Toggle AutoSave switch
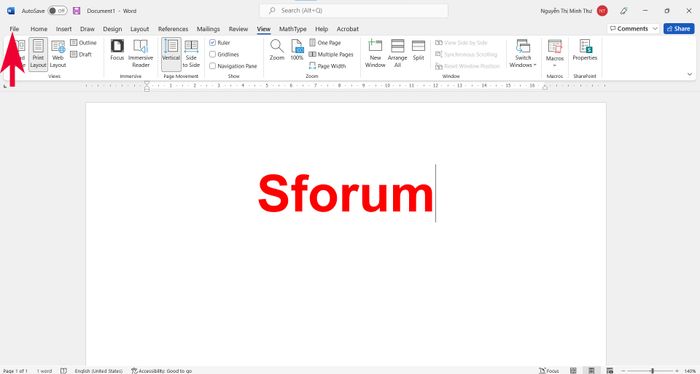The width and height of the screenshot is (700, 374). (x=57, y=11)
